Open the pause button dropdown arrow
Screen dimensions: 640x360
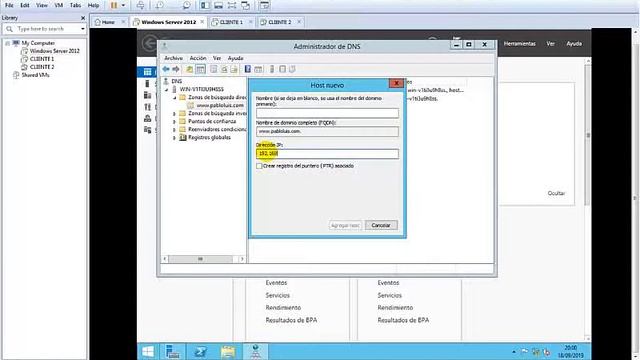(123, 5)
